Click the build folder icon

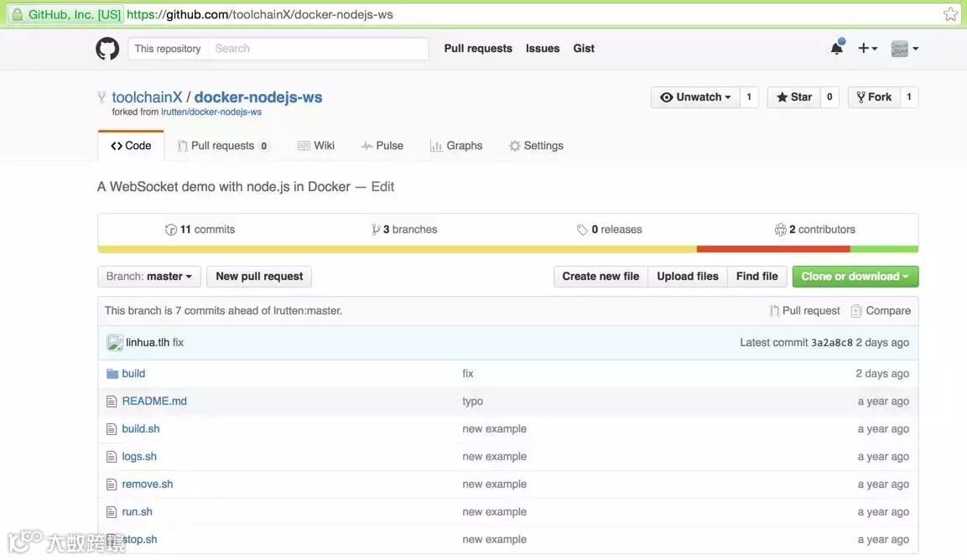click(x=112, y=374)
